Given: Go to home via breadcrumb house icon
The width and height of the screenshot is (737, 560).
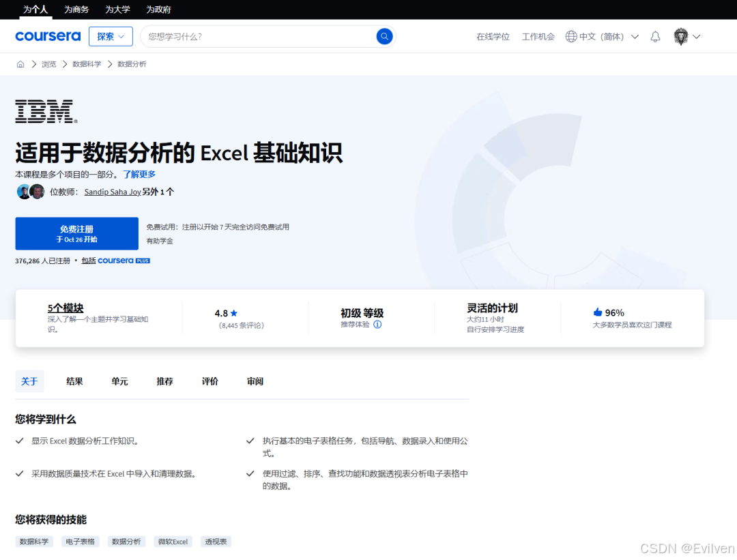Looking at the screenshot, I should tap(20, 64).
